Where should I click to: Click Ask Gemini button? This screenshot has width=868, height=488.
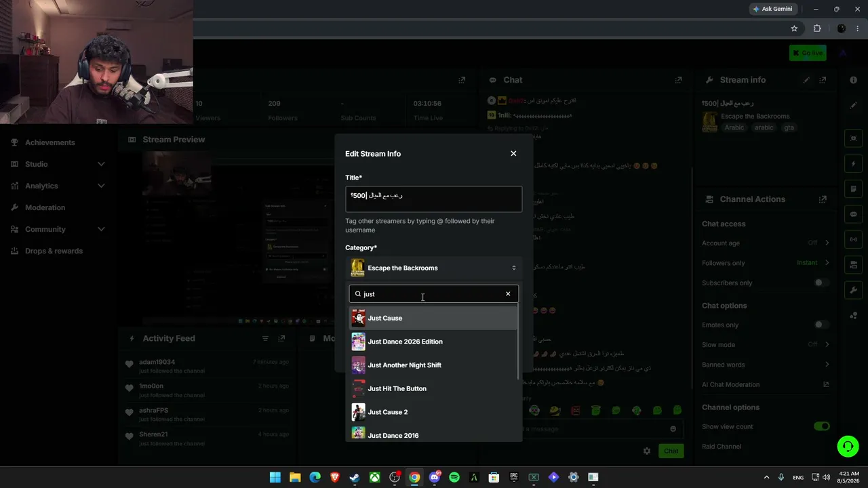pos(772,9)
